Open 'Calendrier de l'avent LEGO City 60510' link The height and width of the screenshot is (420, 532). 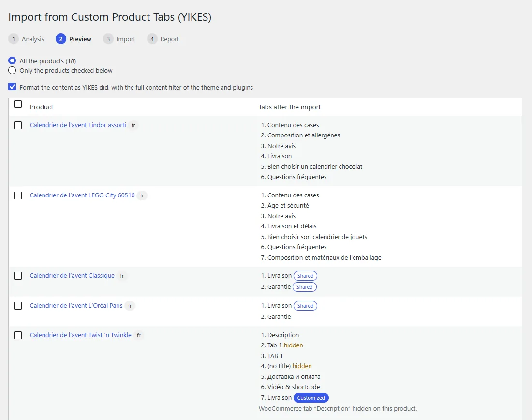click(x=82, y=195)
